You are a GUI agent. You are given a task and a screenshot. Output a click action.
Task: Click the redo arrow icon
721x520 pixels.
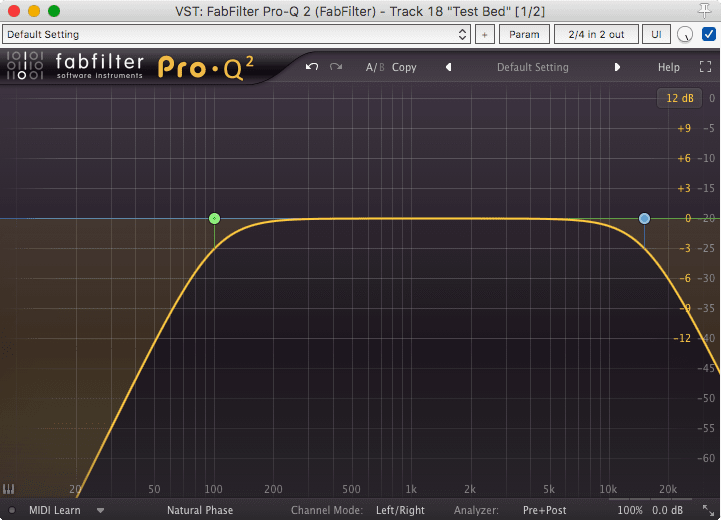pyautogui.click(x=336, y=67)
